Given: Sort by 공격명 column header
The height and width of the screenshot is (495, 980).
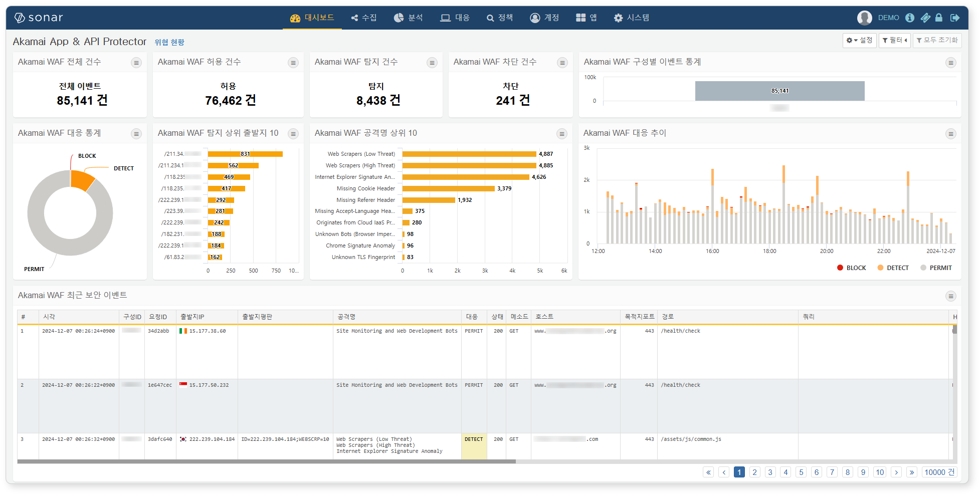Looking at the screenshot, I should coord(397,317).
